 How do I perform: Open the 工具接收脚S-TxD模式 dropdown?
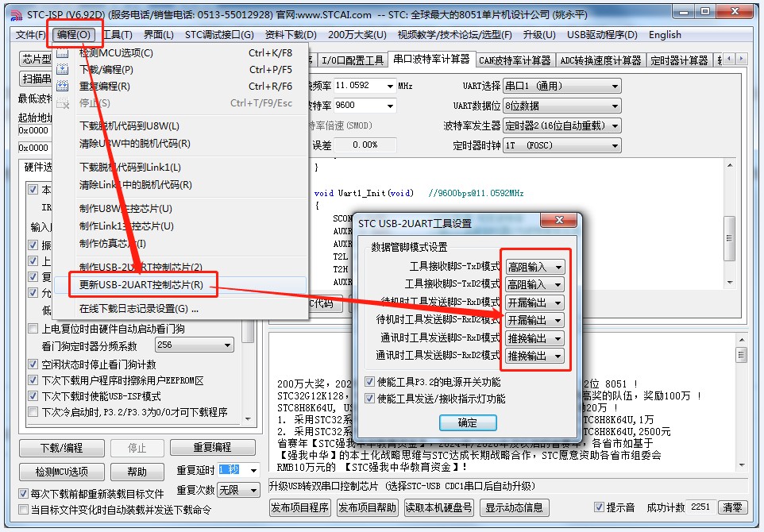(535, 267)
